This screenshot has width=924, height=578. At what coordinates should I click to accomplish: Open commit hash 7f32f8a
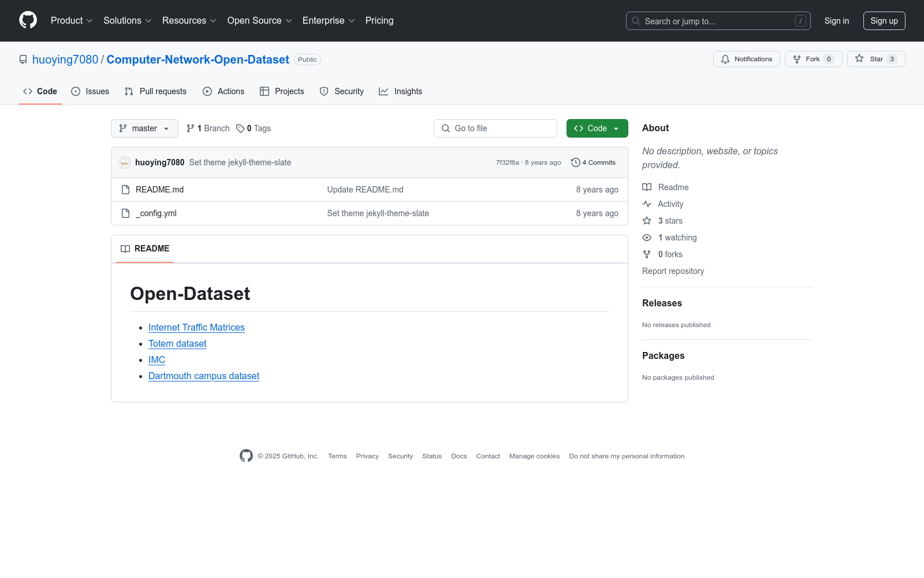(508, 162)
